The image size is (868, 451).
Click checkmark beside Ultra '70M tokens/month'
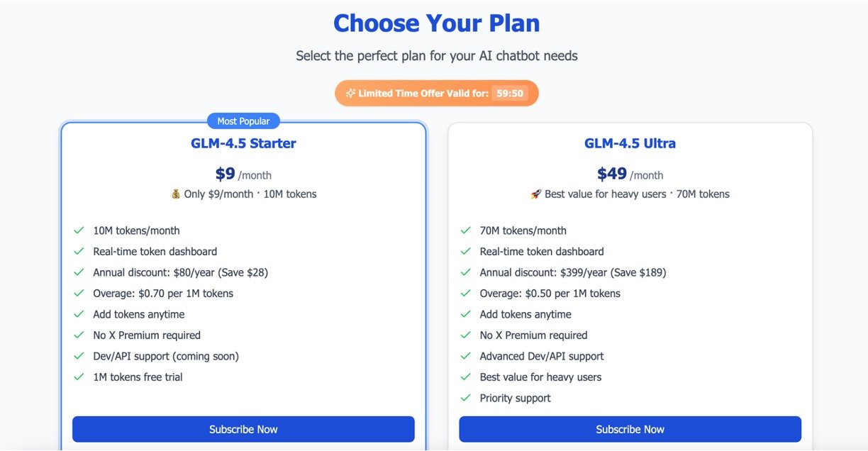465,230
